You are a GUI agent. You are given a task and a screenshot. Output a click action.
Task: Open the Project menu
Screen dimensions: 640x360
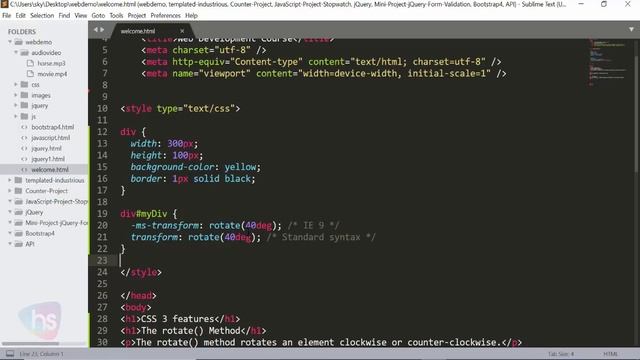point(137,16)
